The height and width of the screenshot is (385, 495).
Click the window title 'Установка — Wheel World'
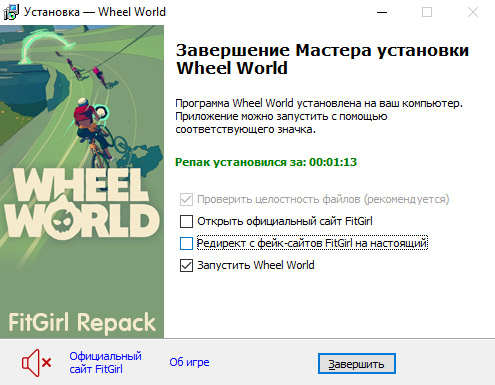point(95,12)
